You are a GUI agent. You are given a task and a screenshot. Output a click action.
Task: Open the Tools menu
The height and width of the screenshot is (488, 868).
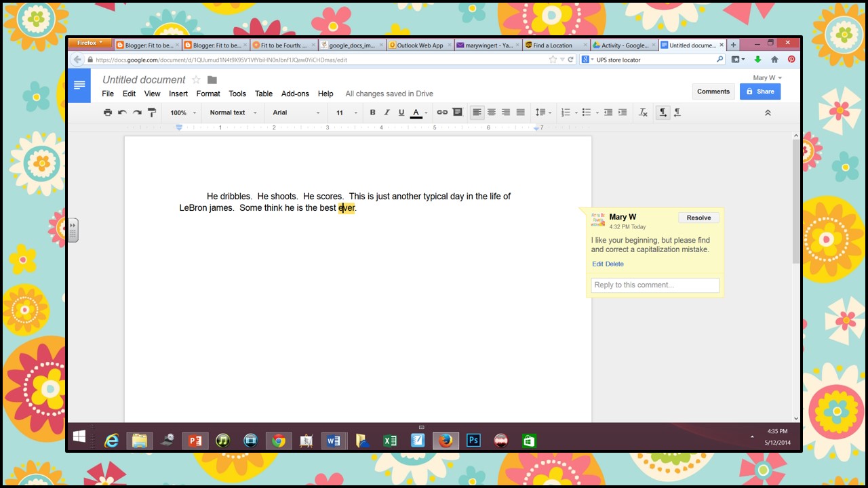click(x=237, y=94)
